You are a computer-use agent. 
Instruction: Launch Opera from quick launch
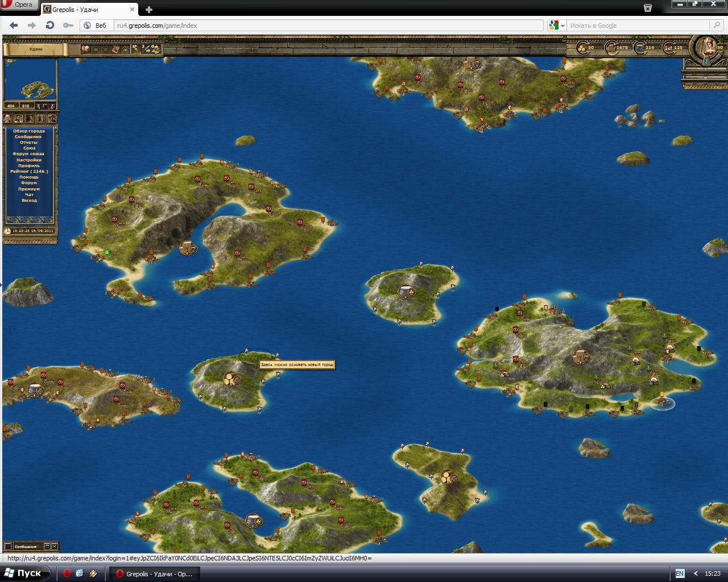(x=67, y=573)
